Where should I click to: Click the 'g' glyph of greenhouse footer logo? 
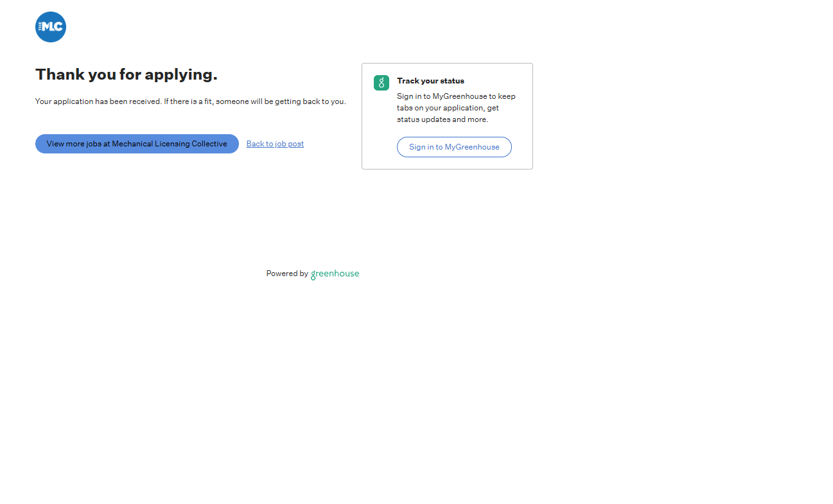click(x=313, y=275)
